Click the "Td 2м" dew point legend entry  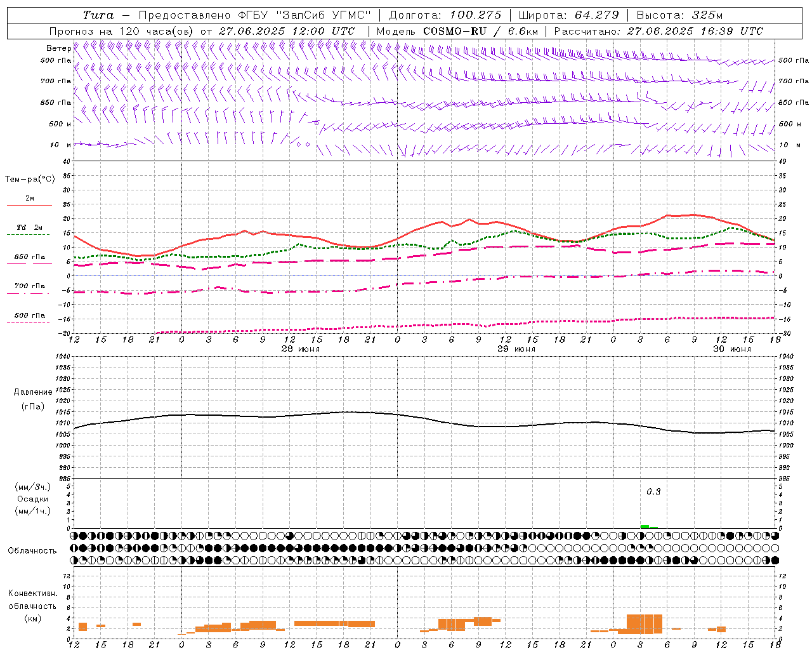(30, 227)
